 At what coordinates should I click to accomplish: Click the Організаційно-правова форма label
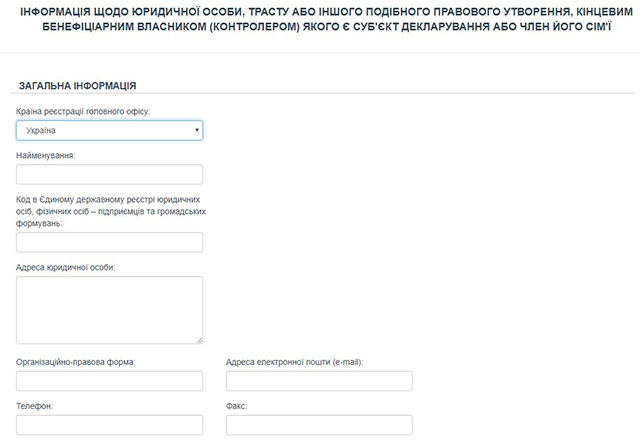click(x=76, y=361)
